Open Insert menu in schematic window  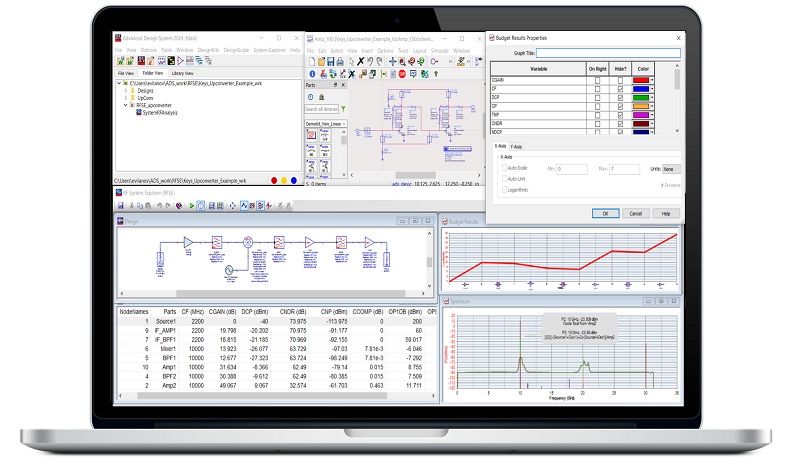point(367,51)
